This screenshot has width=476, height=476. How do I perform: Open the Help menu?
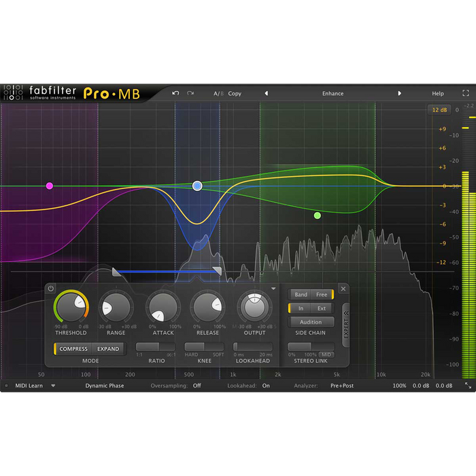[438, 94]
